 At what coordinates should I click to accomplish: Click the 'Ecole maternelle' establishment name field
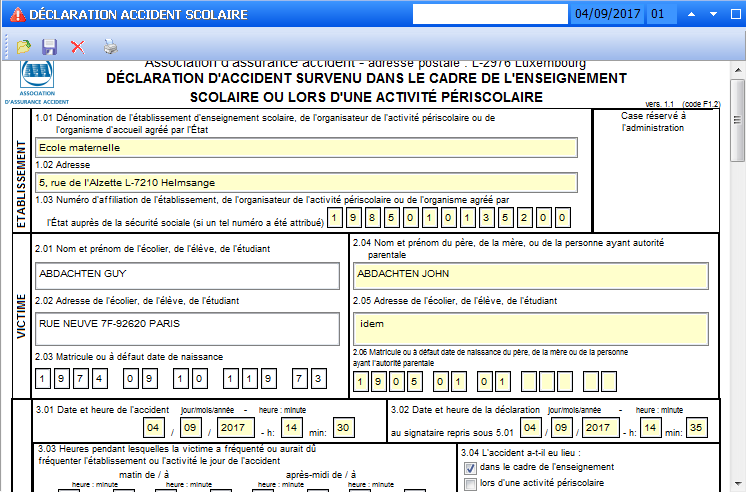(305, 147)
